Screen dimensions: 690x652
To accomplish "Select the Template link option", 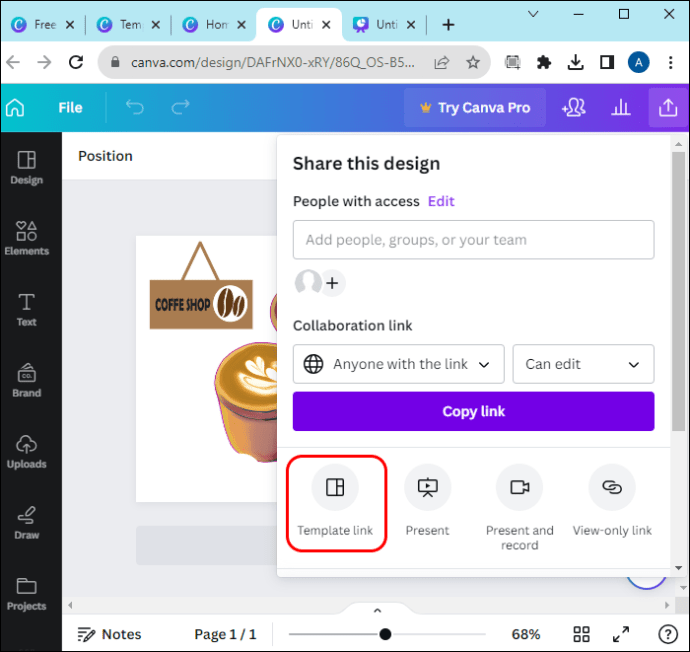I will (x=335, y=502).
